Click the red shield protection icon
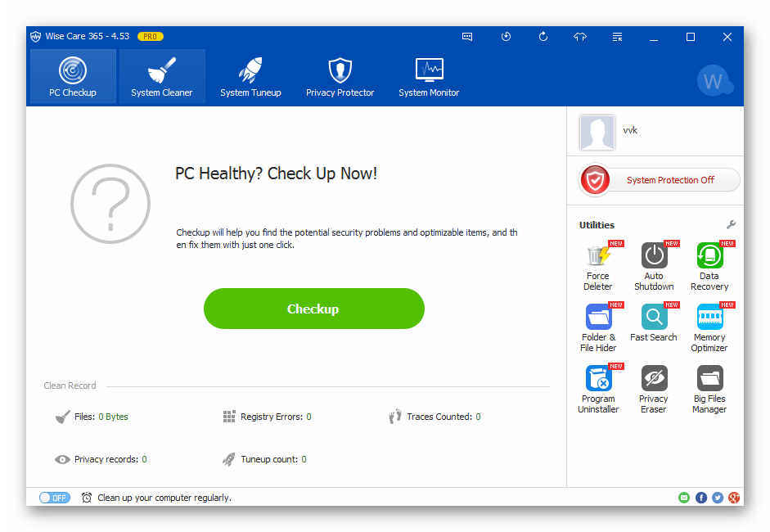 [595, 180]
